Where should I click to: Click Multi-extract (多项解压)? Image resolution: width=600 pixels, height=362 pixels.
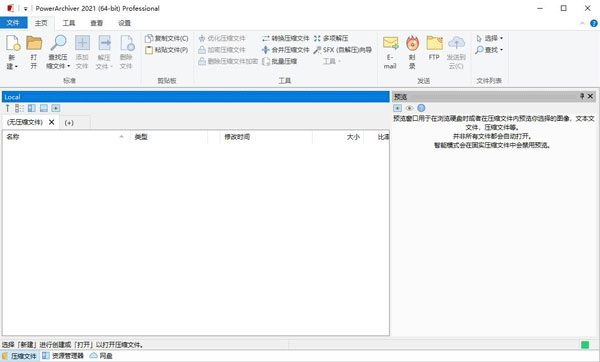coord(331,38)
